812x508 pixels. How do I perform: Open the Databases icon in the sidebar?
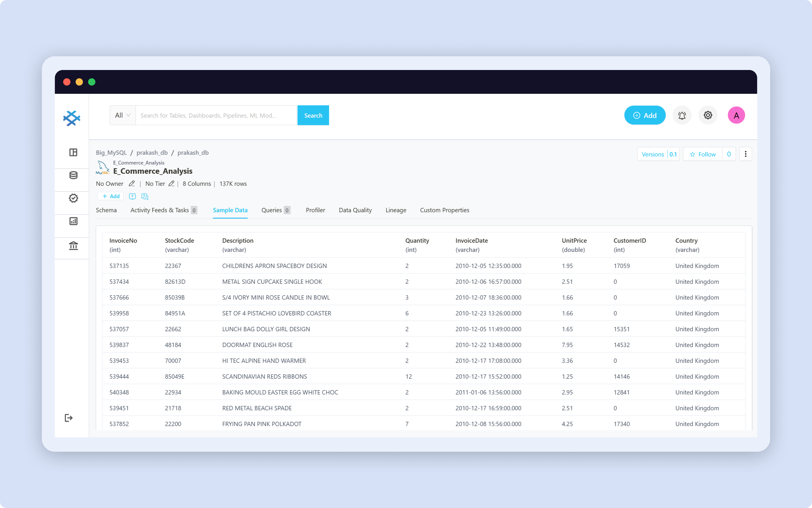[x=73, y=175]
